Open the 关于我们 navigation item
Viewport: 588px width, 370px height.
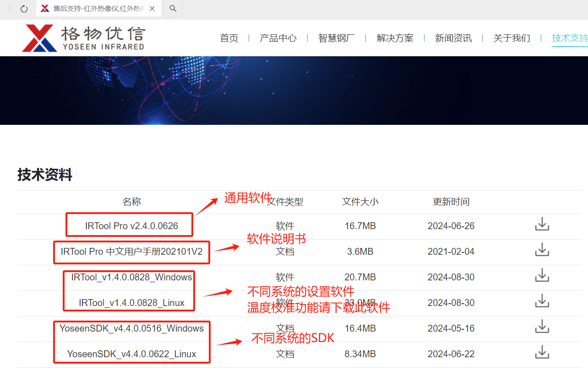coord(512,38)
